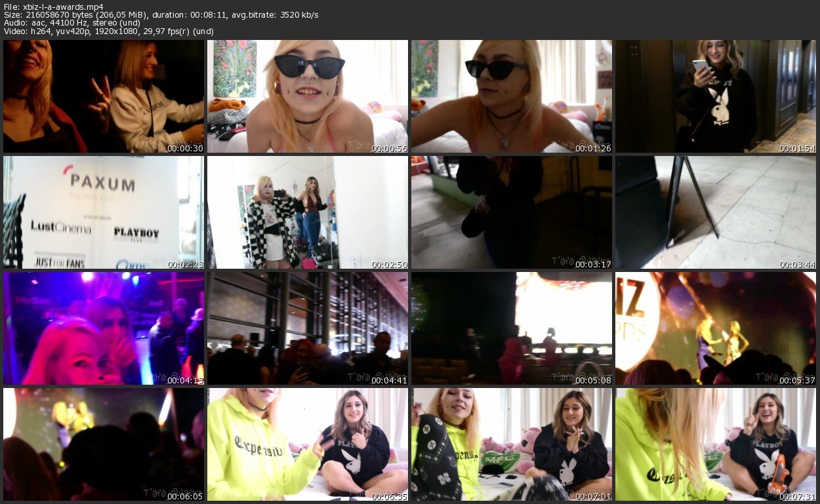Select the dark frame at 00:03:17
Image resolution: width=820 pixels, height=504 pixels.
click(x=512, y=212)
